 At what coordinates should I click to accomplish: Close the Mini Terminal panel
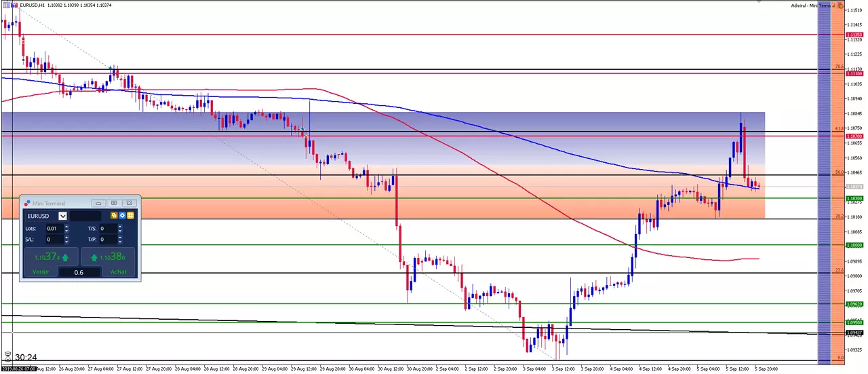click(x=130, y=203)
